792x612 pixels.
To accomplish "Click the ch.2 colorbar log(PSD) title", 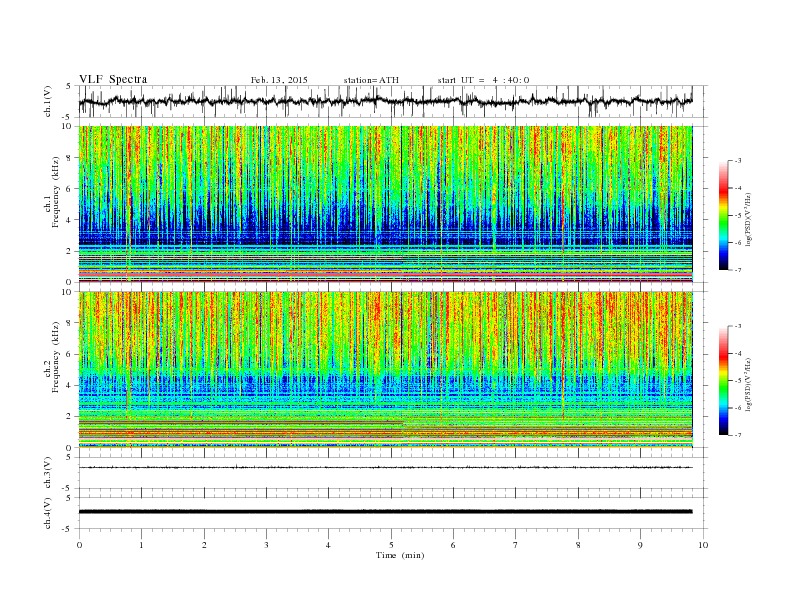I will 748,384.
